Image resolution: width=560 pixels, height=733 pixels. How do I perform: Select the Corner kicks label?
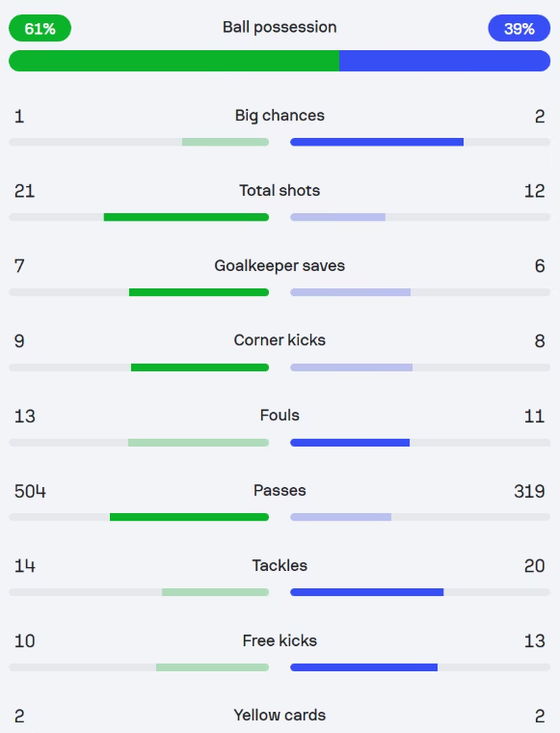(x=280, y=339)
